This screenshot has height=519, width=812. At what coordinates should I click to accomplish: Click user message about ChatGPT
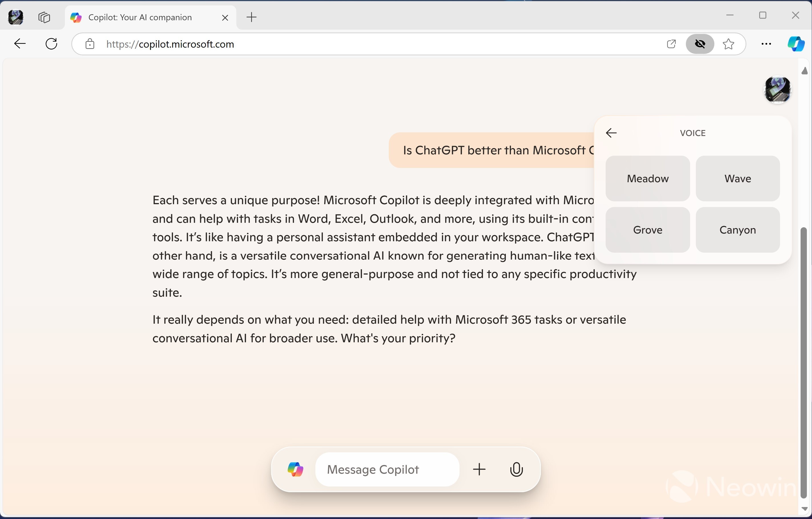491,150
